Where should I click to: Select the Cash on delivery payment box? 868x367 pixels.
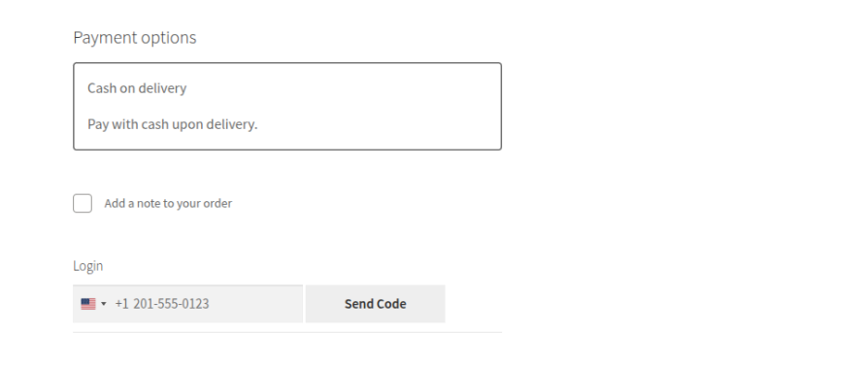287,106
